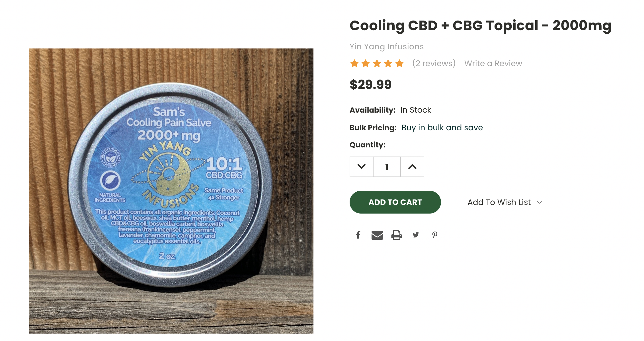
Task: Click the print page icon
Action: coord(396,235)
